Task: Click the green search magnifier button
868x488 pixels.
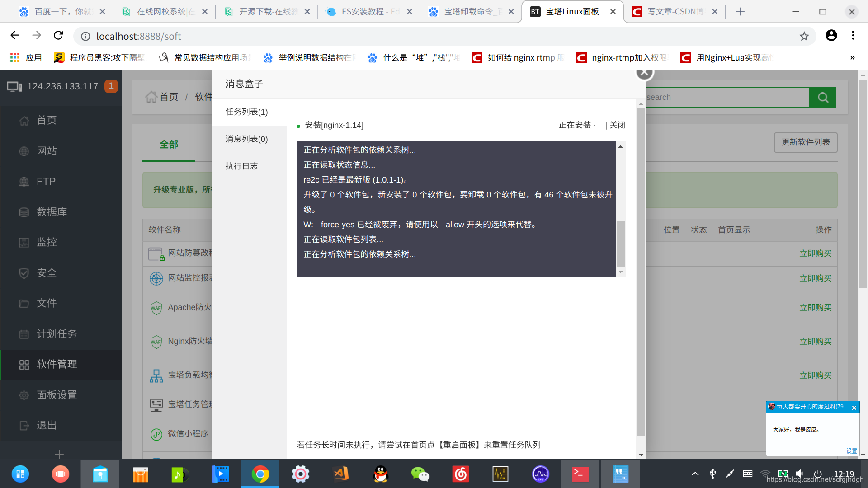Action: coord(822,97)
